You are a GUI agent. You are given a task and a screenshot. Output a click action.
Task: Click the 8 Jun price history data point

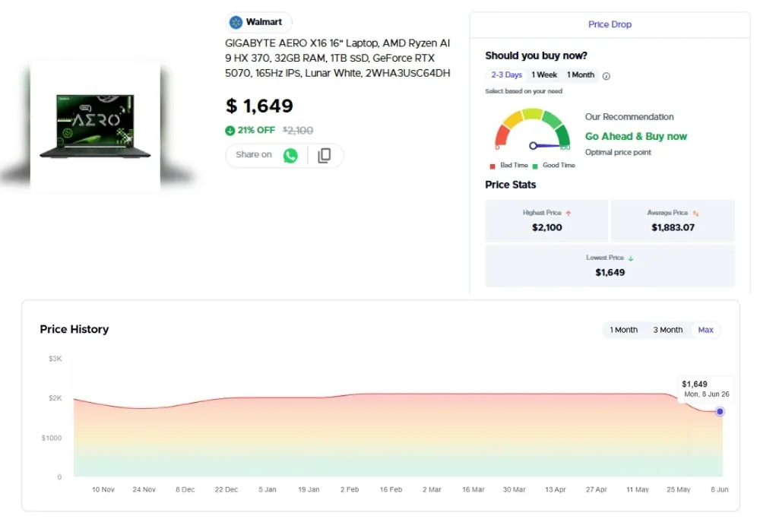click(x=720, y=411)
